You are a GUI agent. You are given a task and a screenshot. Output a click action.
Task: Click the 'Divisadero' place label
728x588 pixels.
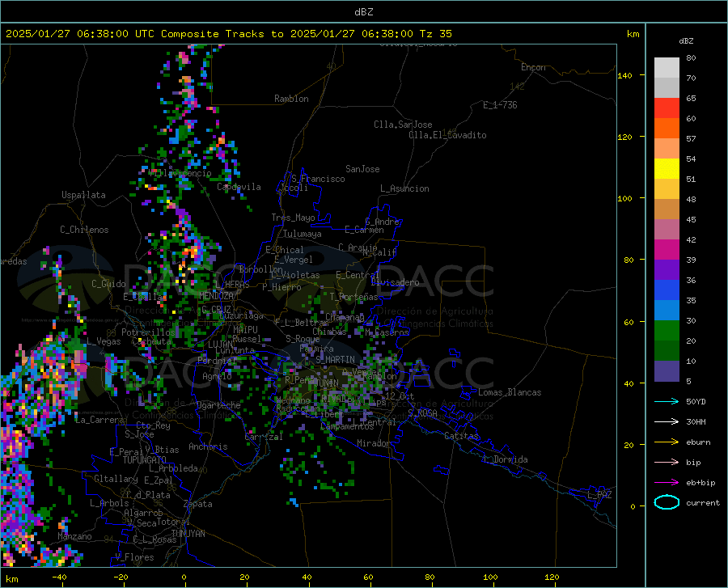coord(395,282)
